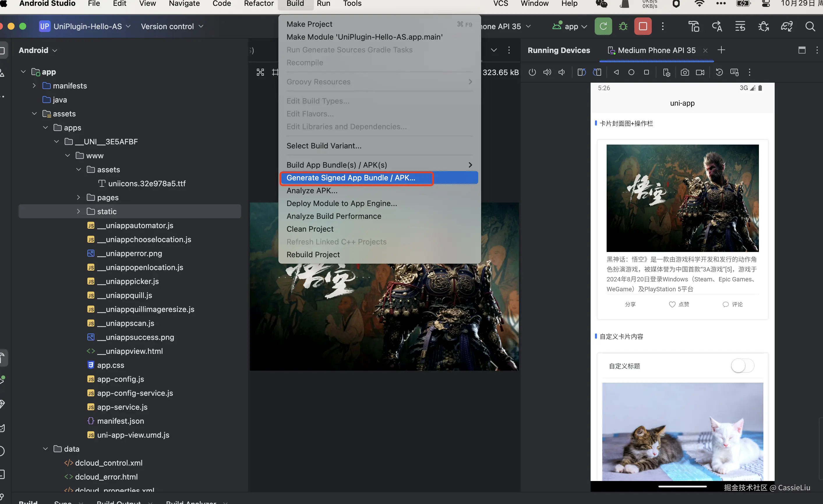Click the Debug app bug icon

coord(623,26)
